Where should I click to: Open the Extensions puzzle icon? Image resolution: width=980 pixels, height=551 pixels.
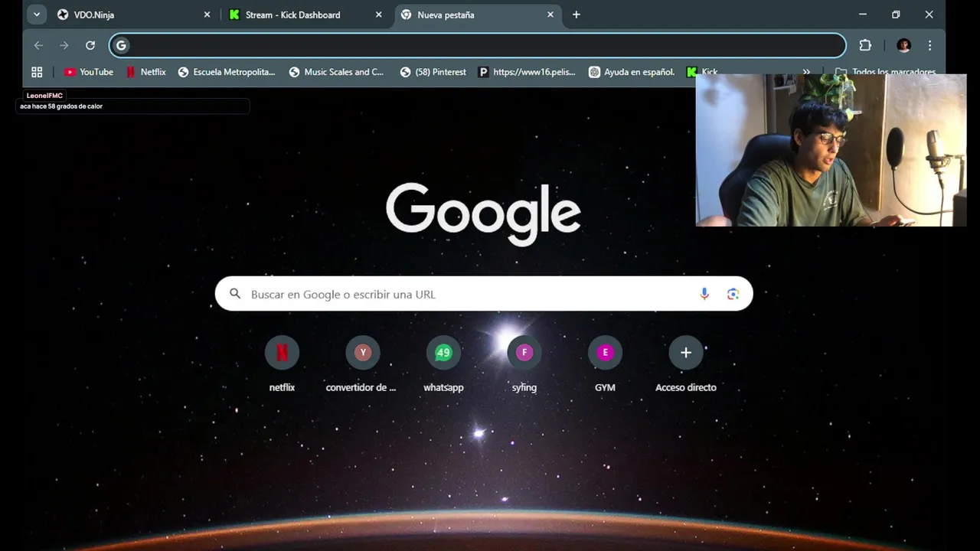[865, 45]
